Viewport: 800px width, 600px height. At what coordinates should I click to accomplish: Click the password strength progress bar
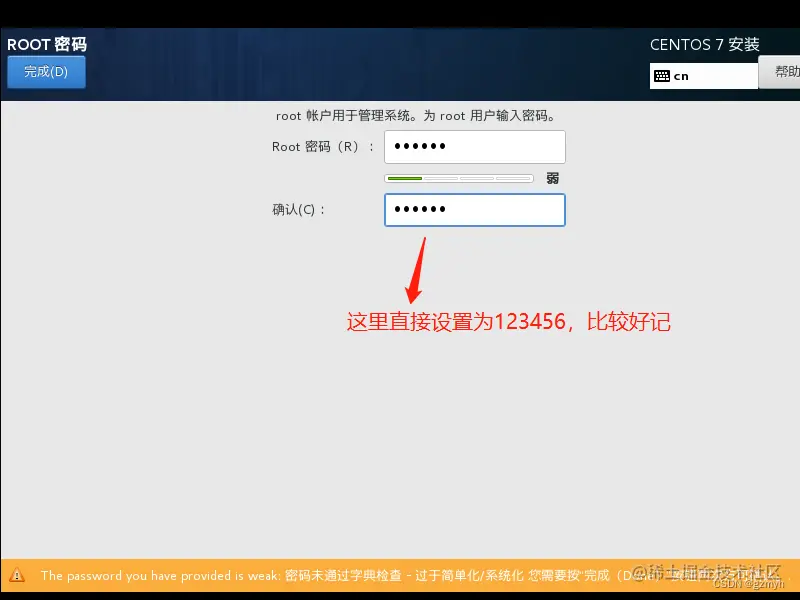click(458, 177)
